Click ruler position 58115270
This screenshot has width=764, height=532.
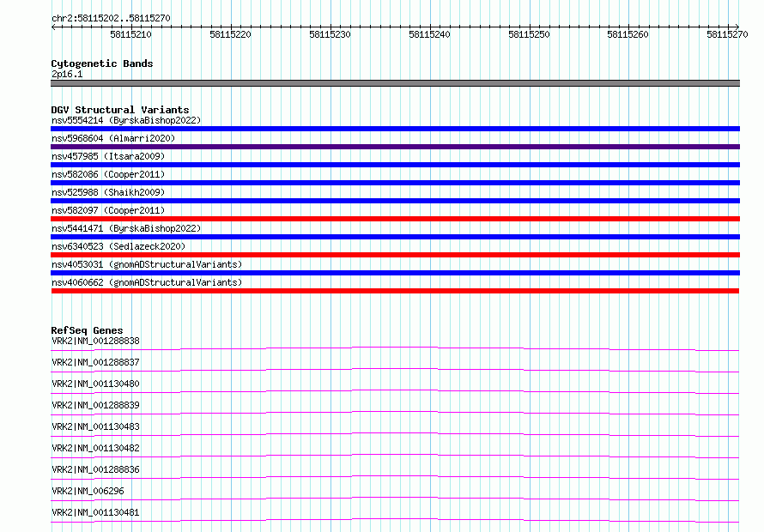[727, 34]
